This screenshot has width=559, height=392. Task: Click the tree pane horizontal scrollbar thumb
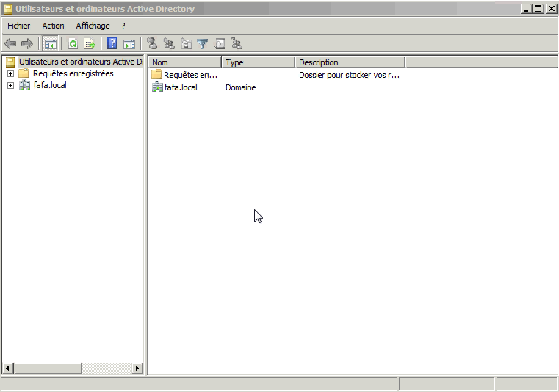click(x=48, y=368)
